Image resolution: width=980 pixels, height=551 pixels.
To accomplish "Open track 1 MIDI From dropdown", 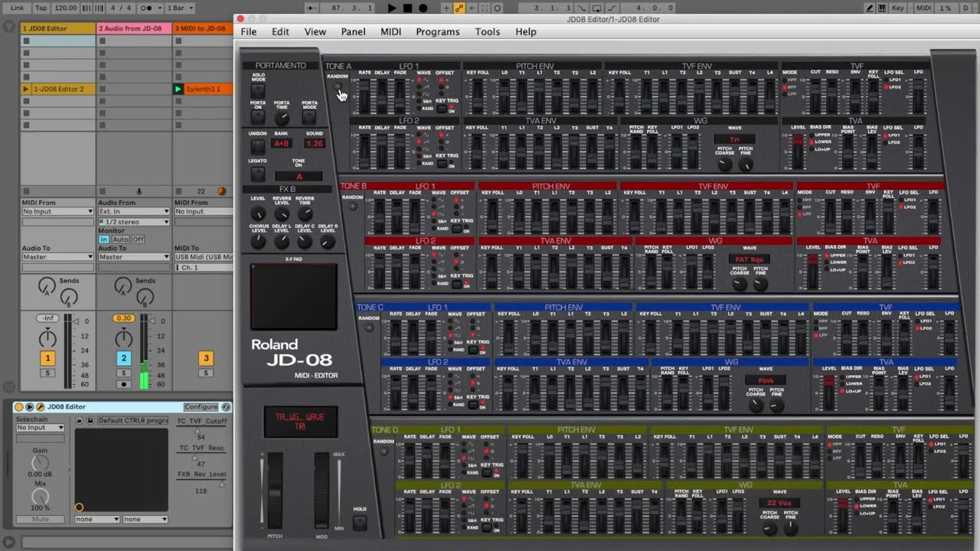I will (x=57, y=211).
